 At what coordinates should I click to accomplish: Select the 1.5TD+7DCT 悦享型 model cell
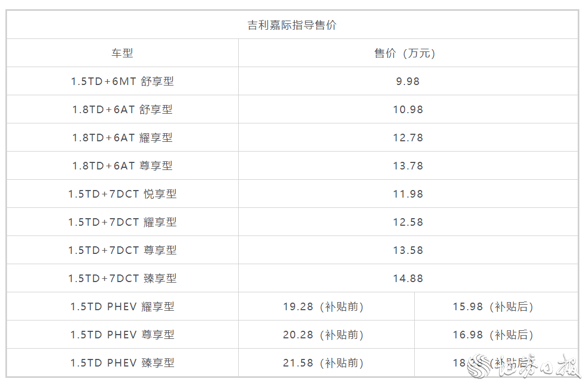(x=122, y=194)
